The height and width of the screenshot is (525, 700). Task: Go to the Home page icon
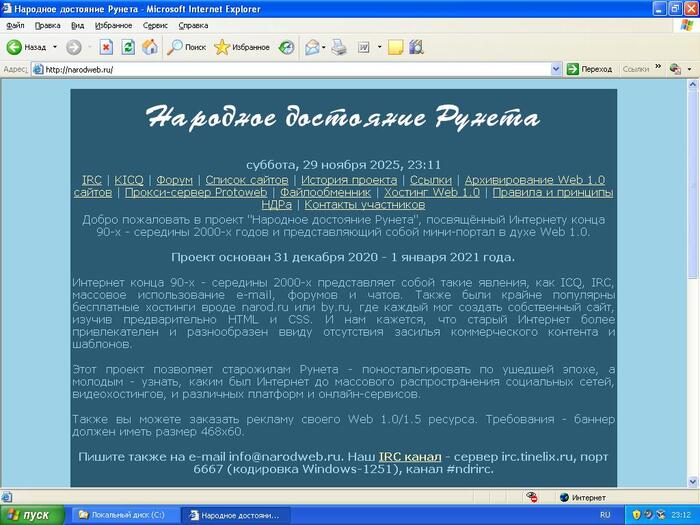[150, 47]
